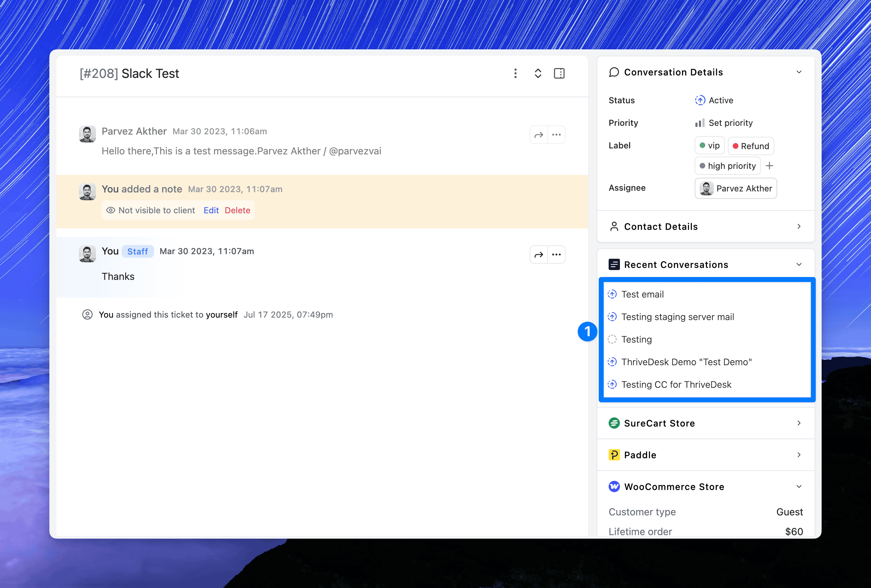Change the Active status

point(714,100)
